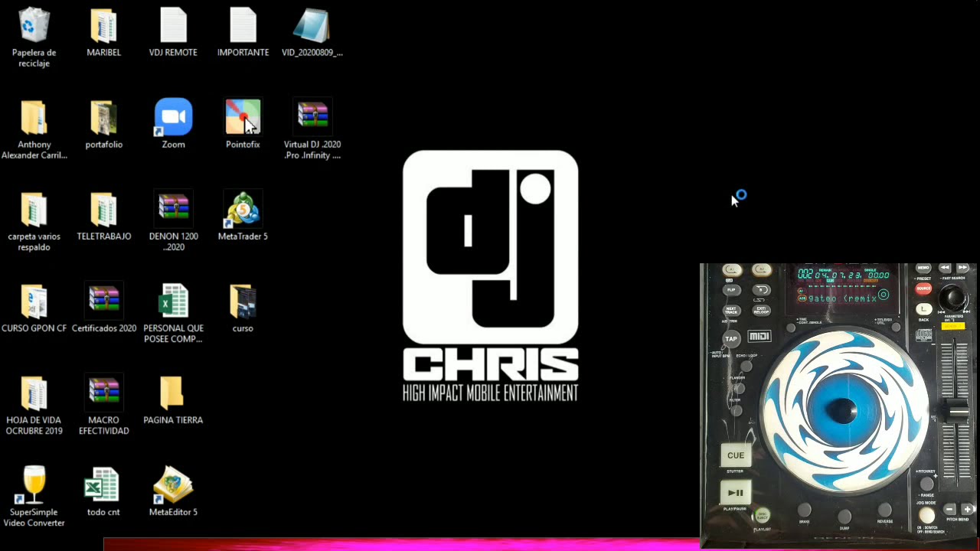980x551 pixels.
Task: Click the fast search rewind button
Action: [945, 268]
